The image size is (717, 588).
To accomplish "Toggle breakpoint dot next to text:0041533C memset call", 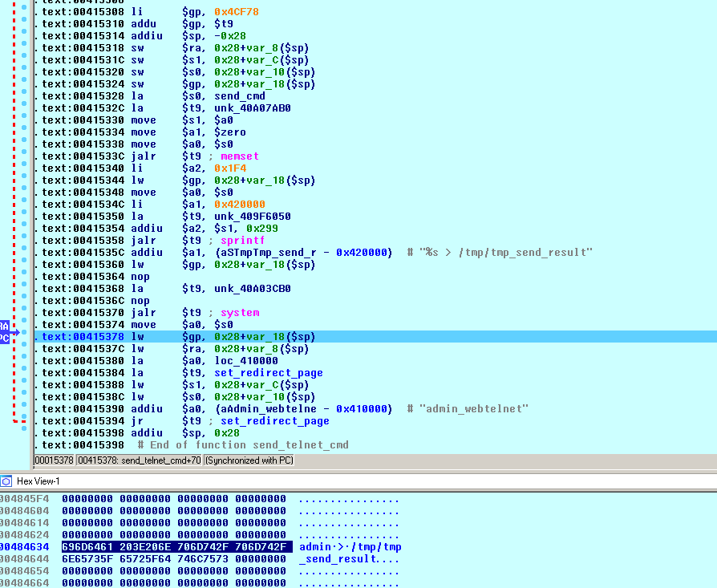I will [24, 152].
